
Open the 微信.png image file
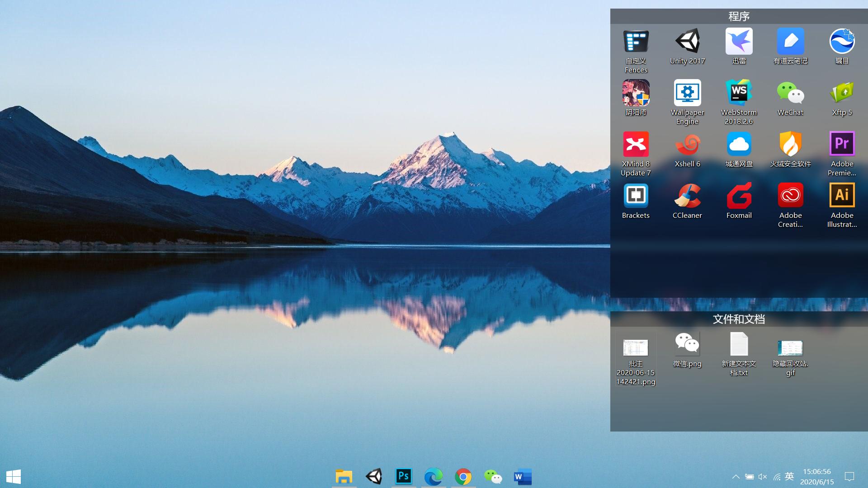(687, 345)
